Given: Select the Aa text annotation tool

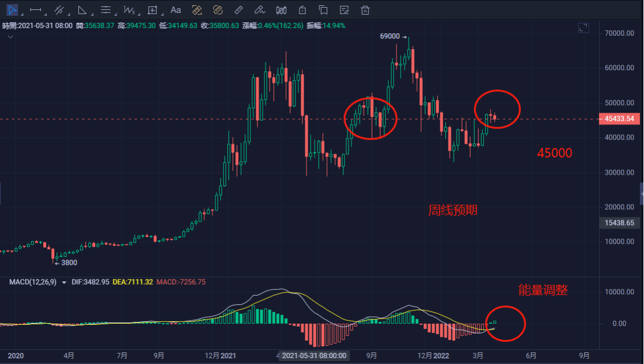Looking at the screenshot, I should 175,10.
